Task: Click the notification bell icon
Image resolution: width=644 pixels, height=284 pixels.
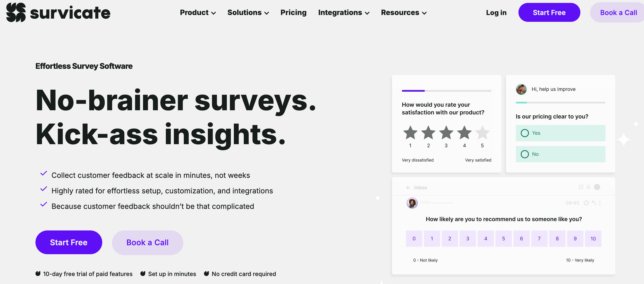Action: pyautogui.click(x=588, y=187)
